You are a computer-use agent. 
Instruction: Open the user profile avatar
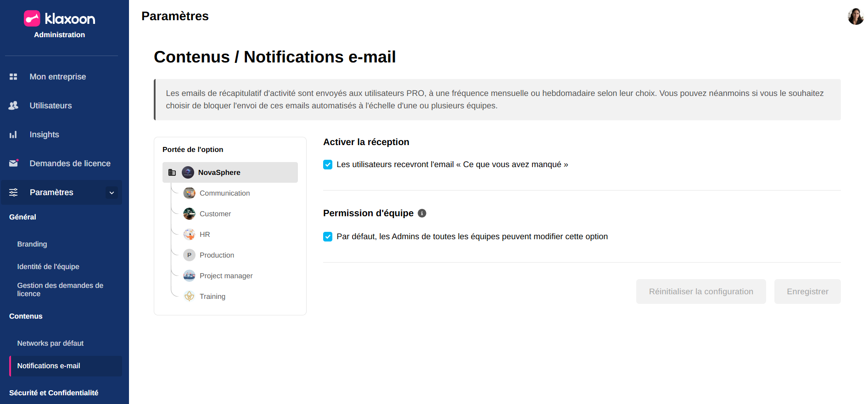coord(855,17)
